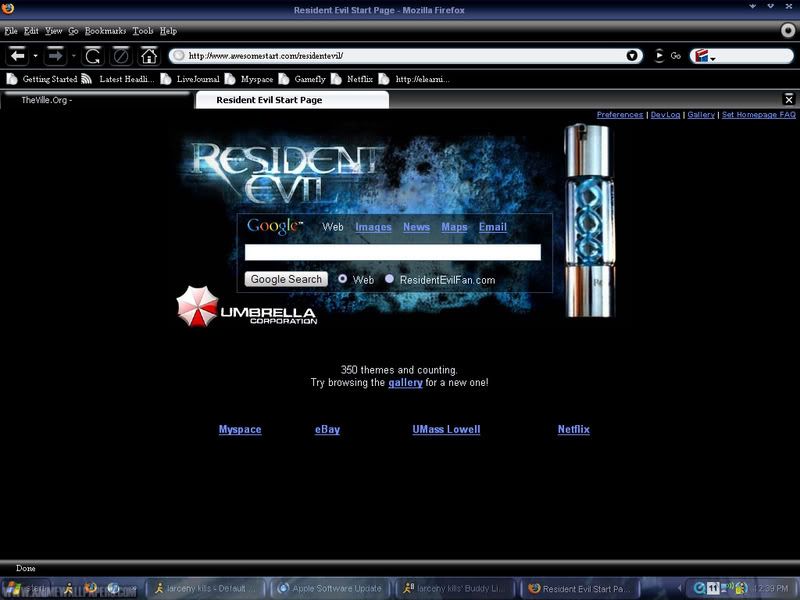Image resolution: width=800 pixels, height=600 pixels.
Task: Click the address bar URL field
Action: pos(405,56)
